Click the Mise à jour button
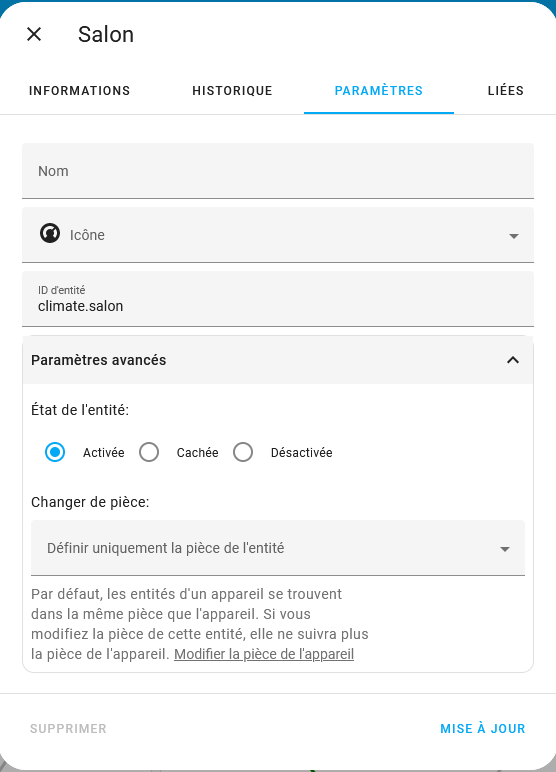Image resolution: width=556 pixels, height=772 pixels. [x=483, y=728]
